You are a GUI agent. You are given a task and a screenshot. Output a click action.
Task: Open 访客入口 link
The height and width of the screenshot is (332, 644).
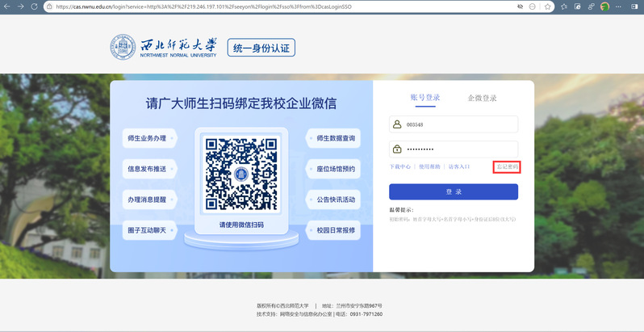coord(458,167)
